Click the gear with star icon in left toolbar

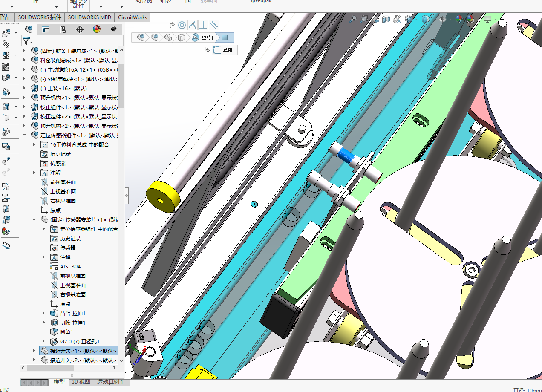6,131
